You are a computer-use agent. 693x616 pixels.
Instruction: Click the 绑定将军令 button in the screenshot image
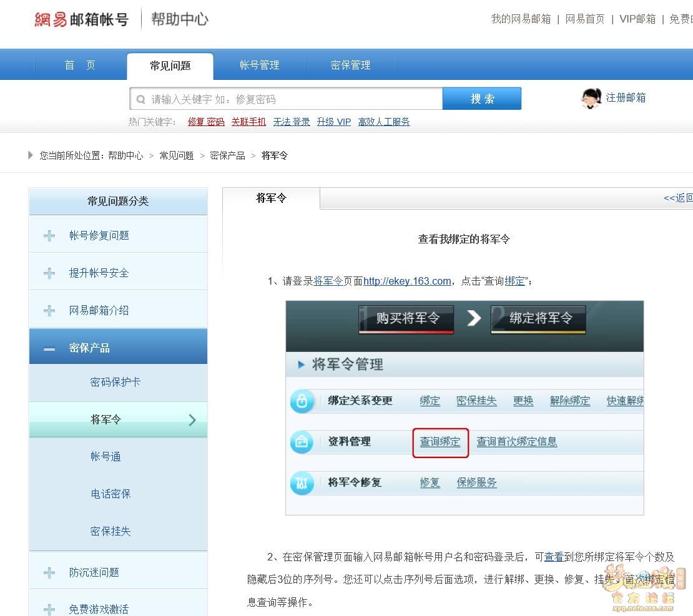pyautogui.click(x=538, y=318)
